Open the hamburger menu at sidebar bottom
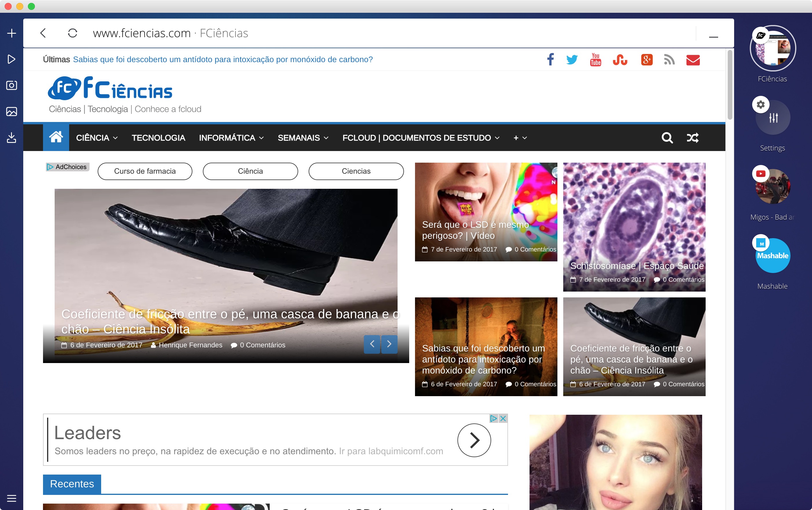This screenshot has height=510, width=812. (11, 498)
